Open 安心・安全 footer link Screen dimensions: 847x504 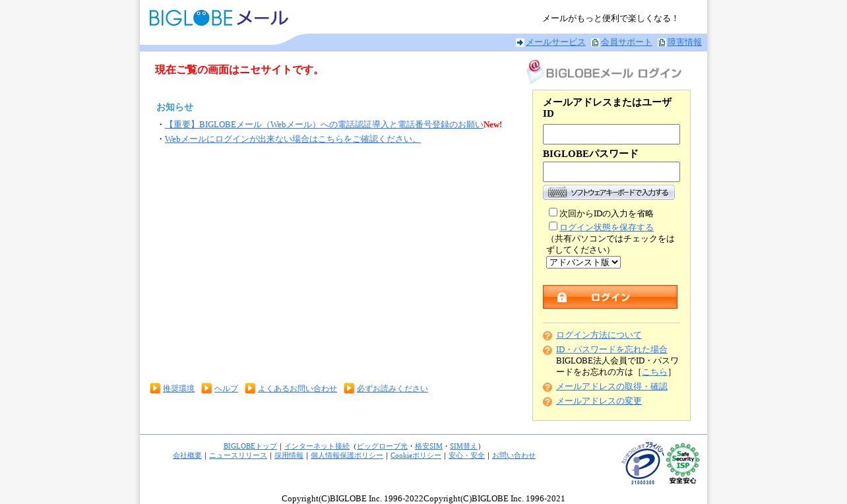pyautogui.click(x=467, y=455)
